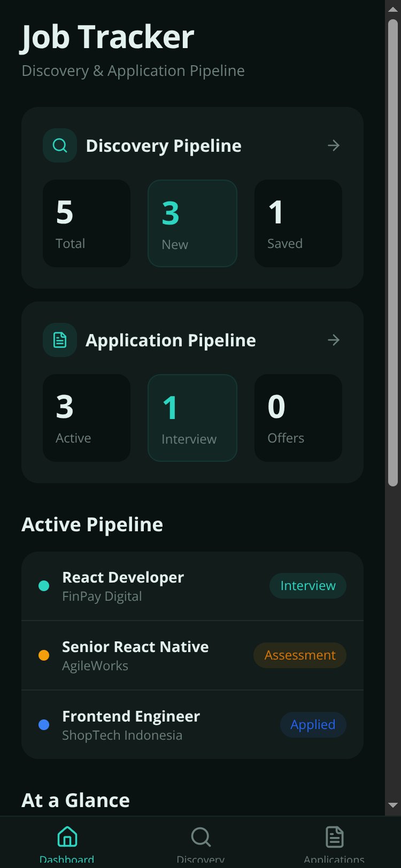401x868 pixels.
Task: Select the 5 Total discovery card
Action: [87, 223]
